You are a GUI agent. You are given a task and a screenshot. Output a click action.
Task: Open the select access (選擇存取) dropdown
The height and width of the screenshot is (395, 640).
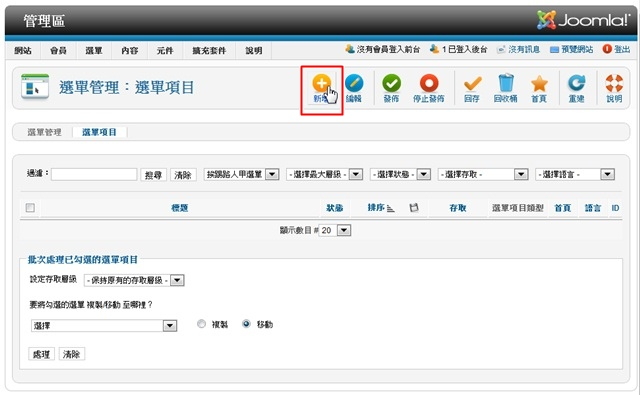[483, 174]
